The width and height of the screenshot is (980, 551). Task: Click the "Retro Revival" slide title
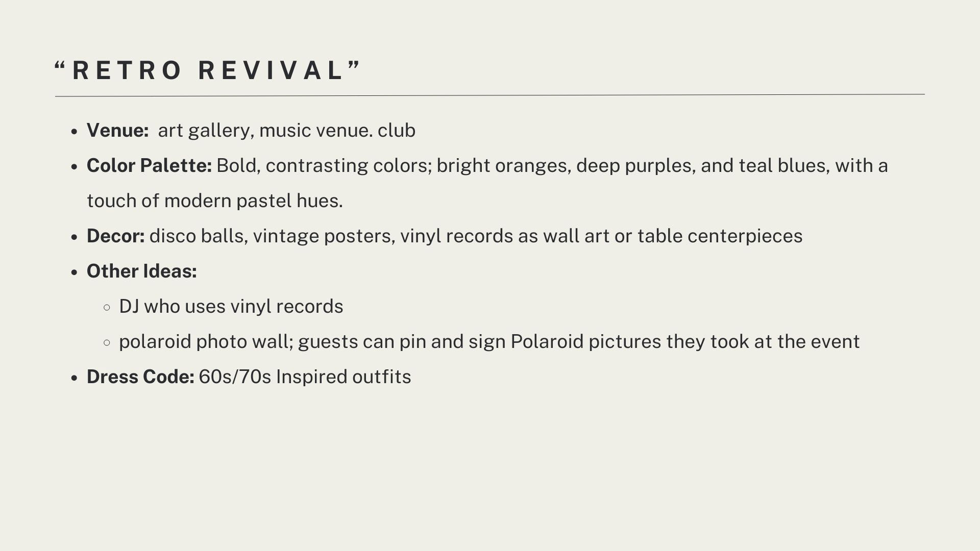pos(208,70)
